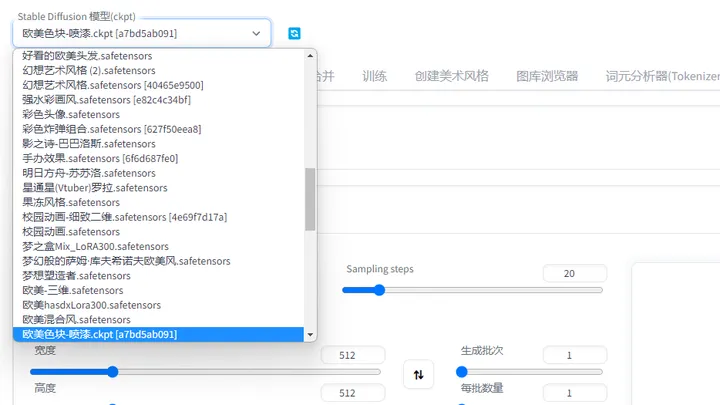Click the dropdown list scrollbar thumb

click(x=310, y=199)
